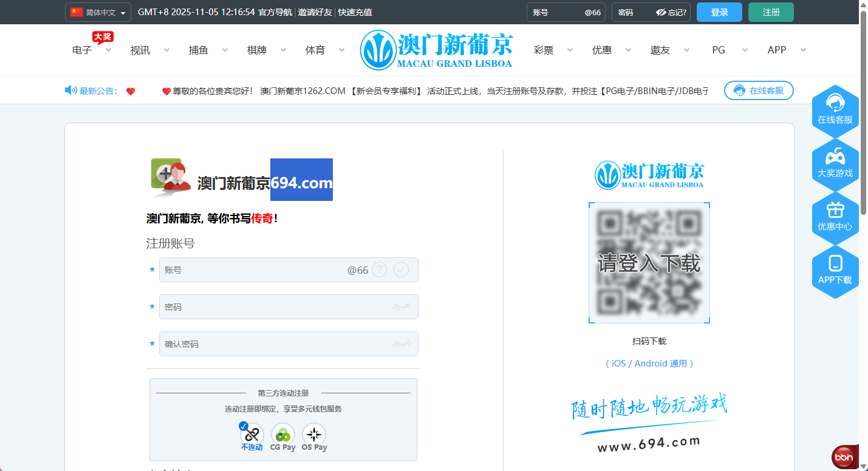Viewport: 868px width, 471px height.
Task: Click the blue 登录 login button
Action: [719, 12]
